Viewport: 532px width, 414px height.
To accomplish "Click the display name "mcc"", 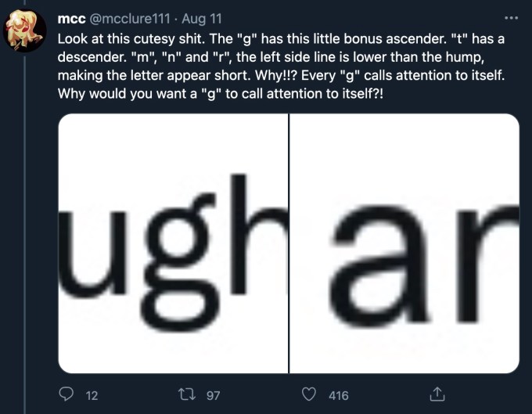I will tap(71, 17).
